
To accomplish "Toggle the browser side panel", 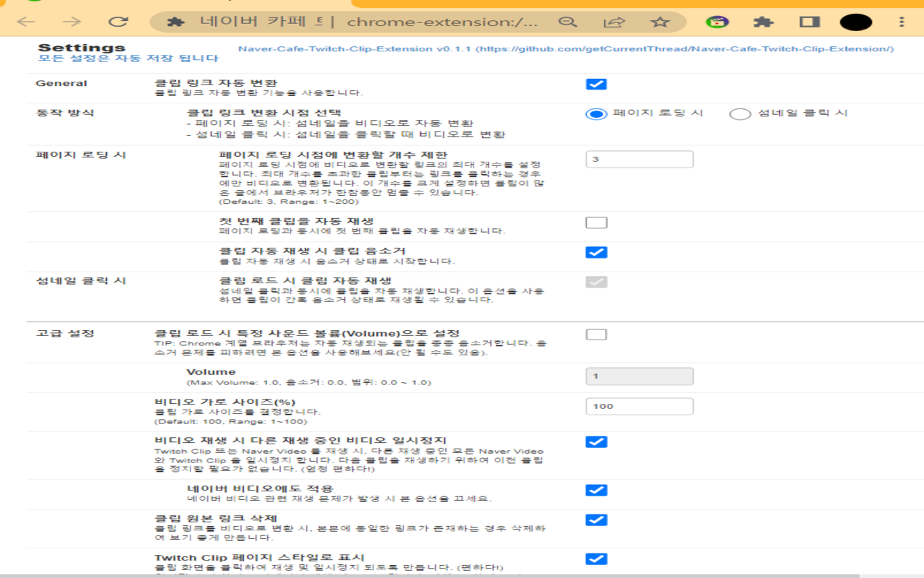I will tap(810, 22).
